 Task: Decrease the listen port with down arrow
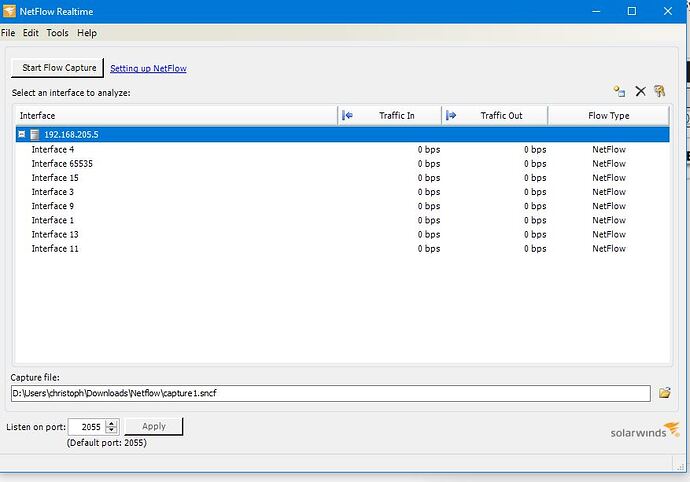[x=112, y=430]
